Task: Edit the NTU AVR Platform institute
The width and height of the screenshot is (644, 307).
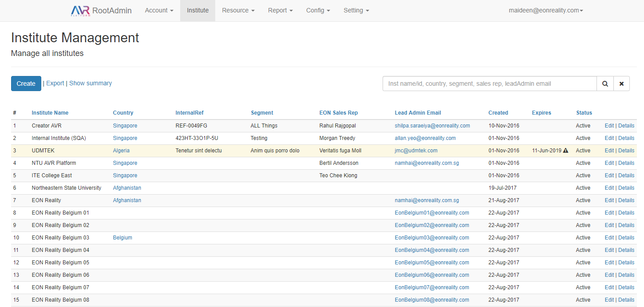Action: (609, 163)
